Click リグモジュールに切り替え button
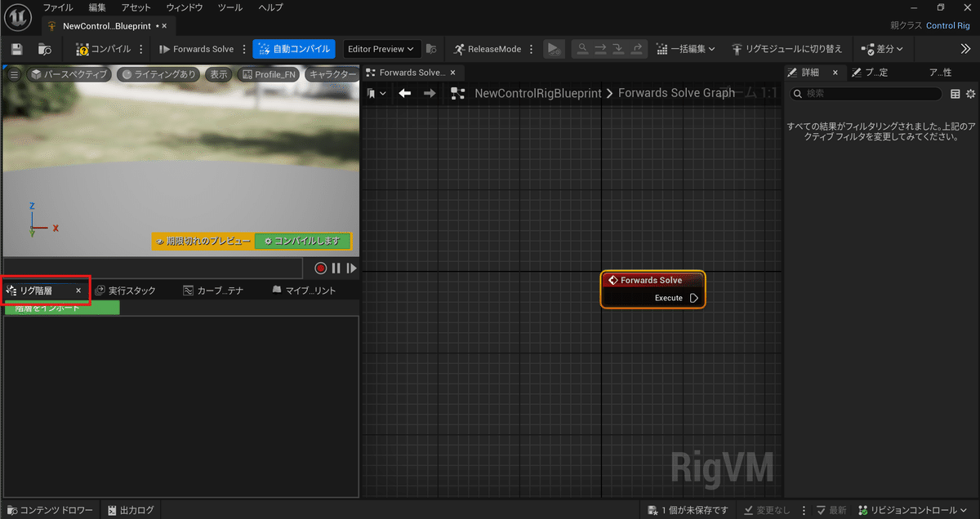980x519 pixels. click(787, 49)
